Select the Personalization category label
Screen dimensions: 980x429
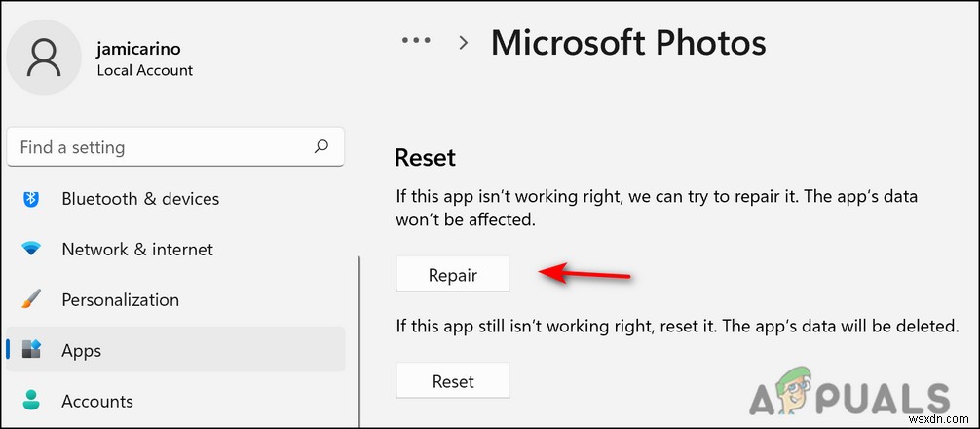120,300
